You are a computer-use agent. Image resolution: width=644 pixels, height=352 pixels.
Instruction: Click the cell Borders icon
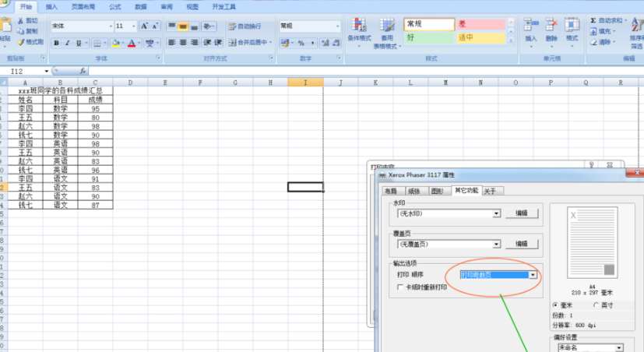point(97,43)
